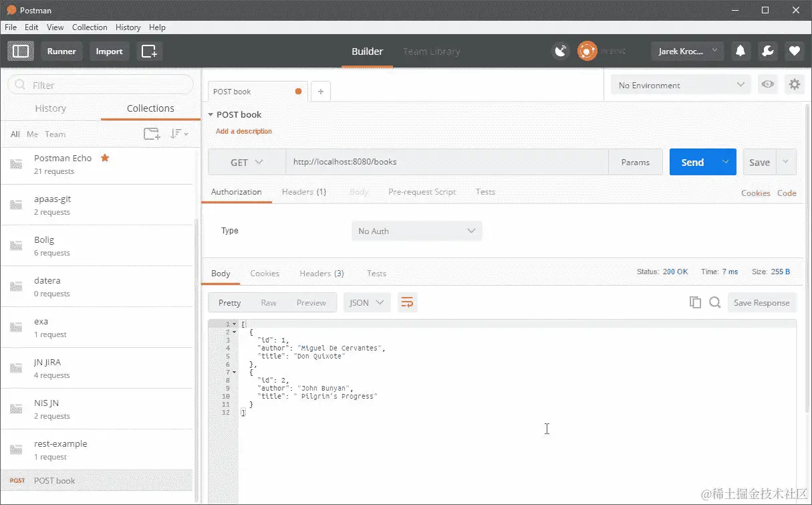Click the JN JIRA folder icon

[16, 368]
